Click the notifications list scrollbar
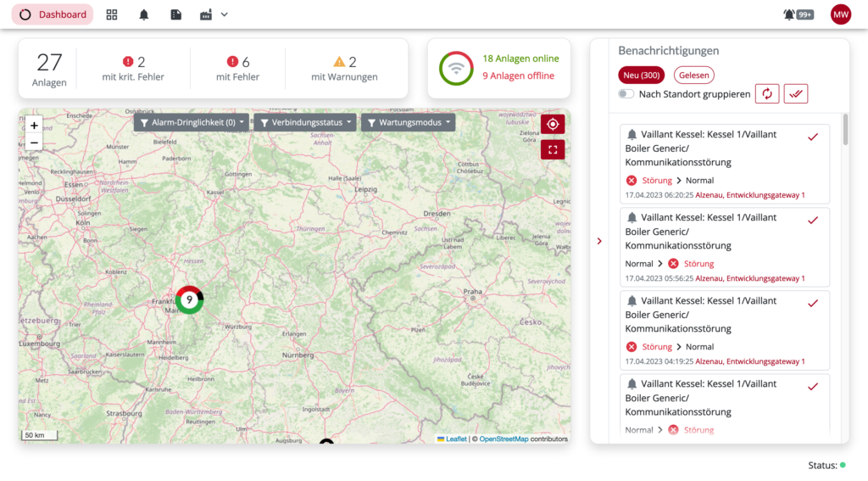Image resolution: width=868 pixels, height=481 pixels. tap(845, 130)
